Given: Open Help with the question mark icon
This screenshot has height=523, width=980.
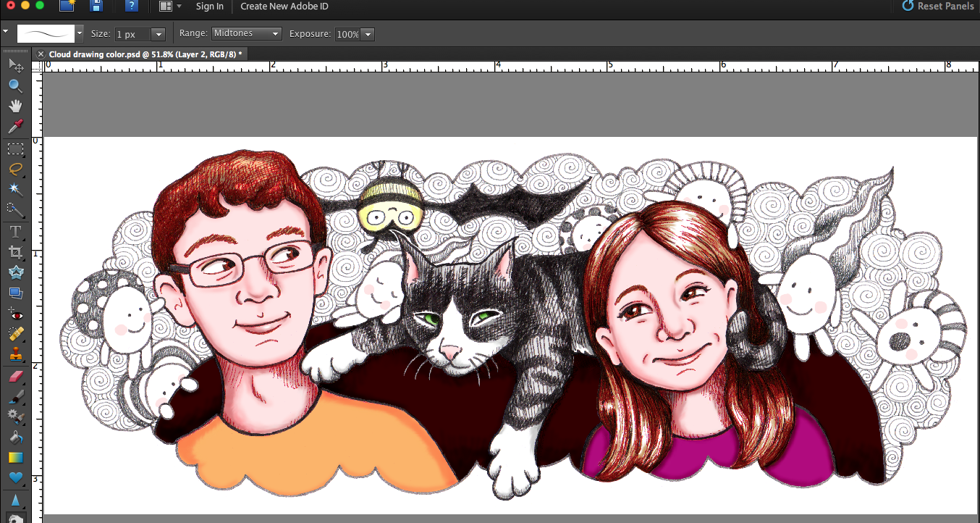Looking at the screenshot, I should (131, 6).
